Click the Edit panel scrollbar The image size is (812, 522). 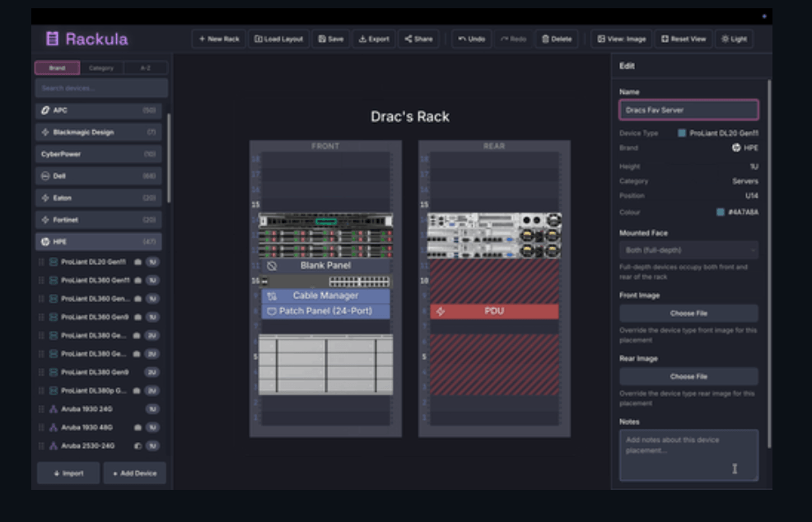[x=769, y=264]
